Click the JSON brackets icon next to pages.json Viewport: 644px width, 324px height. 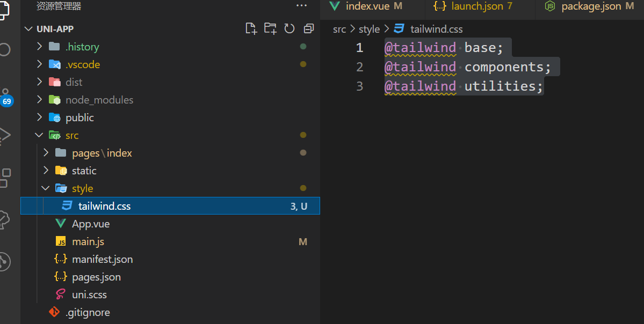click(61, 277)
